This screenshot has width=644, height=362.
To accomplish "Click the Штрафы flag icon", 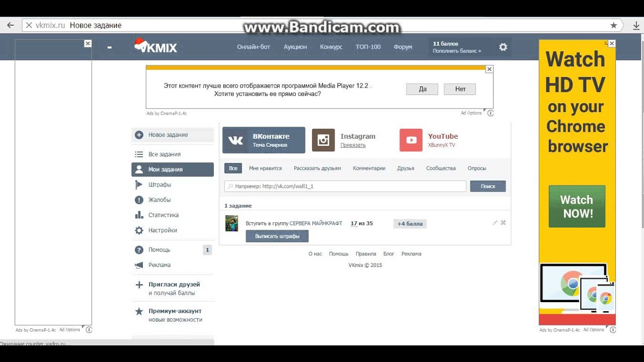I will pos(139,185).
